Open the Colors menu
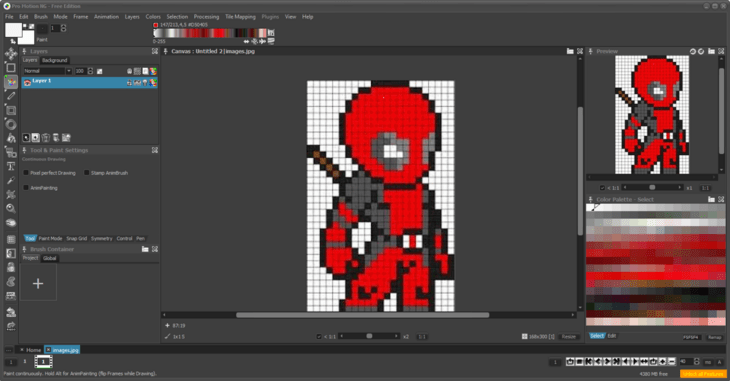The width and height of the screenshot is (730, 381). click(153, 17)
